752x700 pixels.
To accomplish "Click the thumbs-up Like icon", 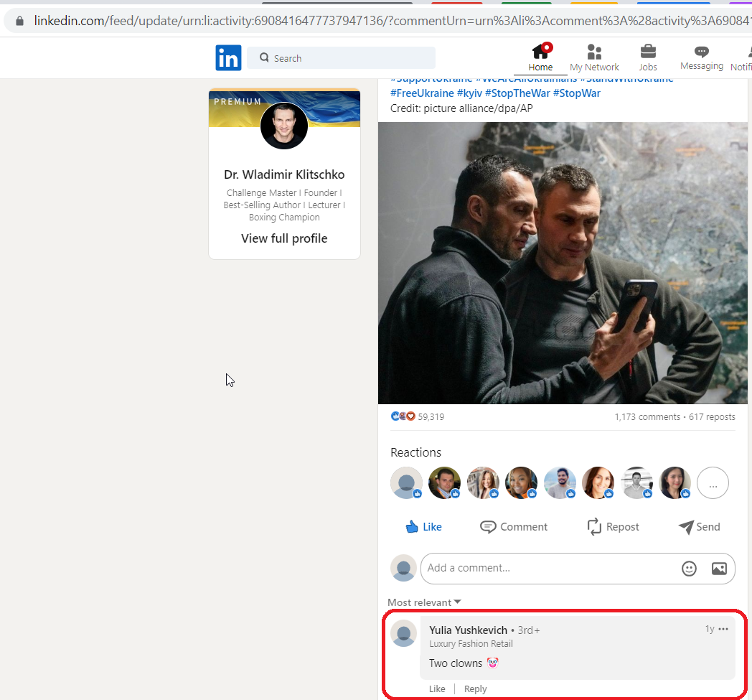I will [412, 527].
